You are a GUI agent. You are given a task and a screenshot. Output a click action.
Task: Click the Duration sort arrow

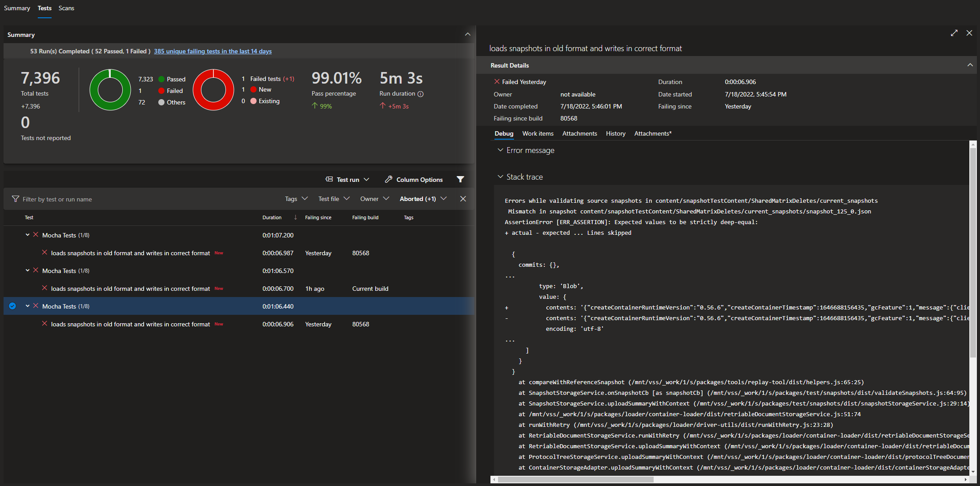[295, 217]
